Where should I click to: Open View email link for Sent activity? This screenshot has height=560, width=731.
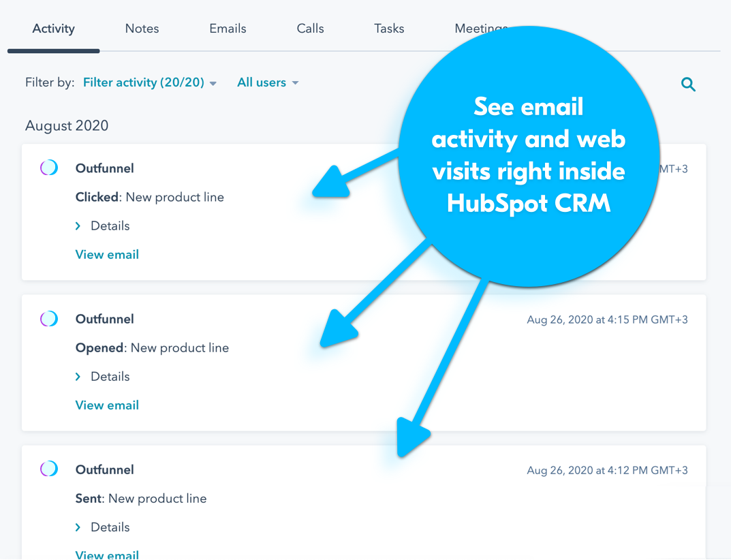coord(107,554)
